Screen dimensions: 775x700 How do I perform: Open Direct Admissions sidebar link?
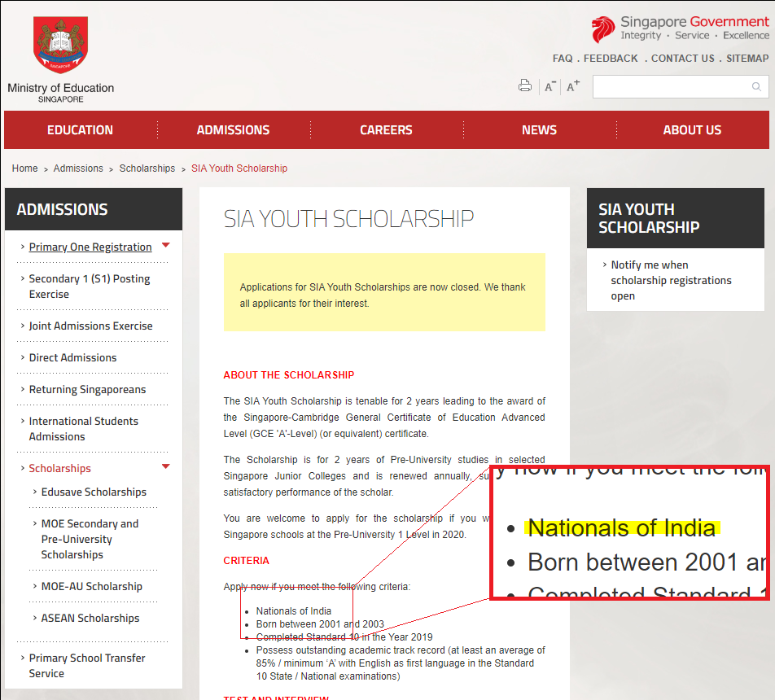coord(72,357)
